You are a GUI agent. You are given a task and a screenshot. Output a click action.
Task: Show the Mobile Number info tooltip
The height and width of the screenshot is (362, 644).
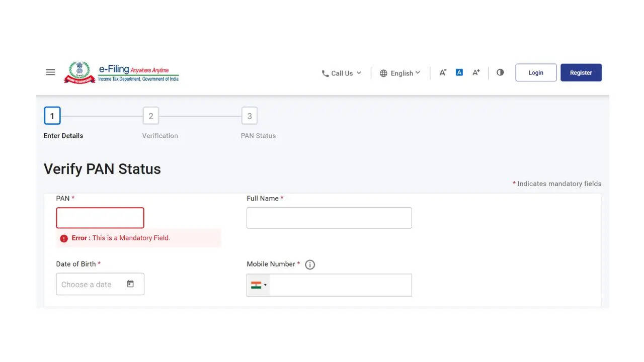(x=310, y=264)
